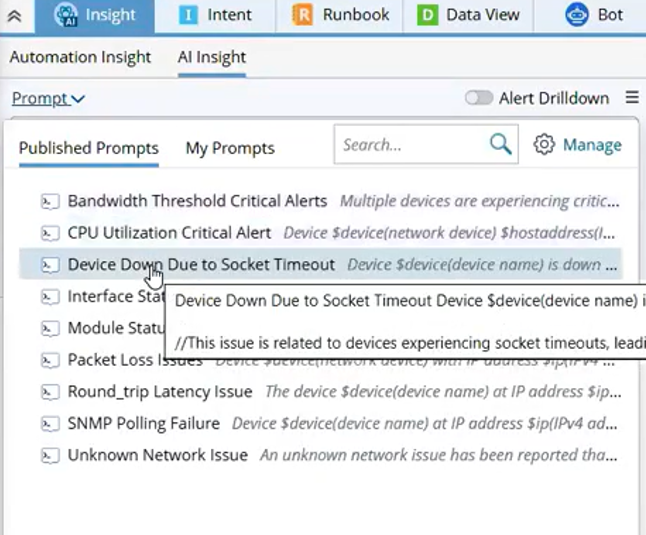Click the prompt Search input field

[x=410, y=145]
